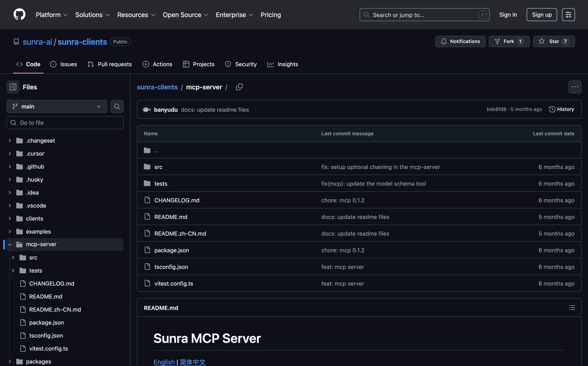The height and width of the screenshot is (366, 588).
Task: Expand the clients folder in tree
Action: pyautogui.click(x=10, y=219)
